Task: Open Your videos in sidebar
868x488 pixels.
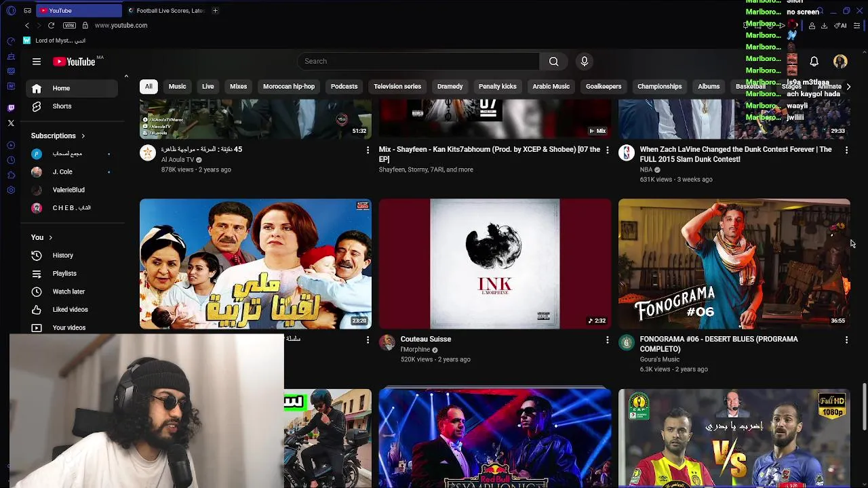Action: 72,327
